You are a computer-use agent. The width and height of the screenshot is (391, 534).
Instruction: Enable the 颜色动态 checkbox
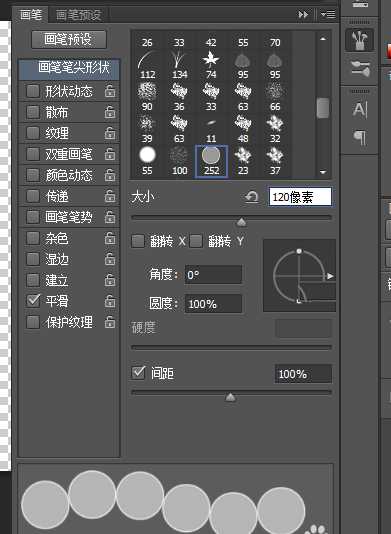[x=33, y=175]
